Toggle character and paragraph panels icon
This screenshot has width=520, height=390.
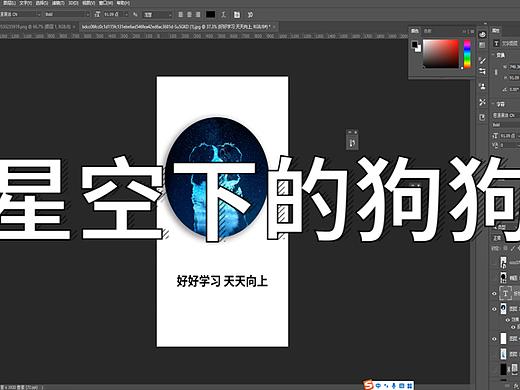(x=237, y=14)
